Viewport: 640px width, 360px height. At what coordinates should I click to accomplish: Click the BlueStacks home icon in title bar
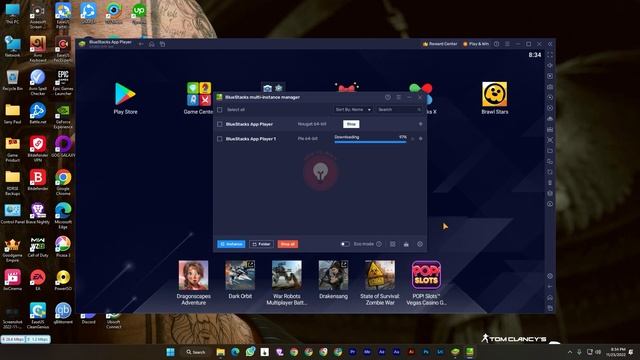pyautogui.click(x=152, y=44)
